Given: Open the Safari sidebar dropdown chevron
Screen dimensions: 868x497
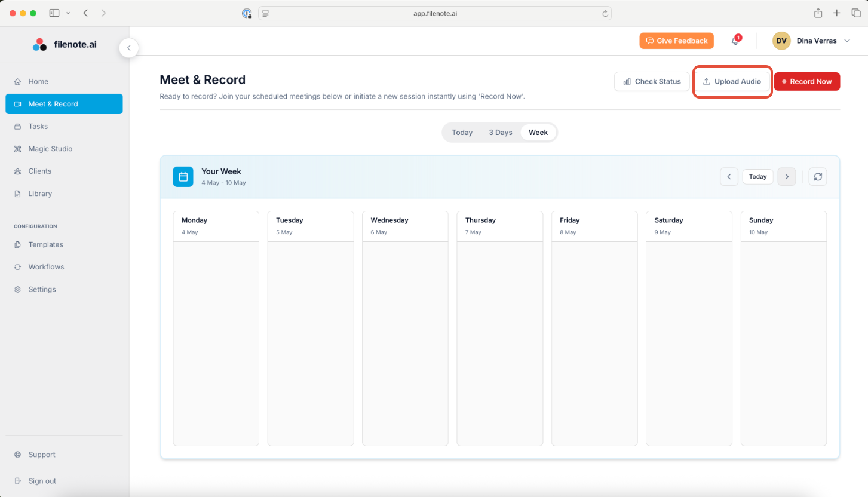Looking at the screenshot, I should point(68,13).
